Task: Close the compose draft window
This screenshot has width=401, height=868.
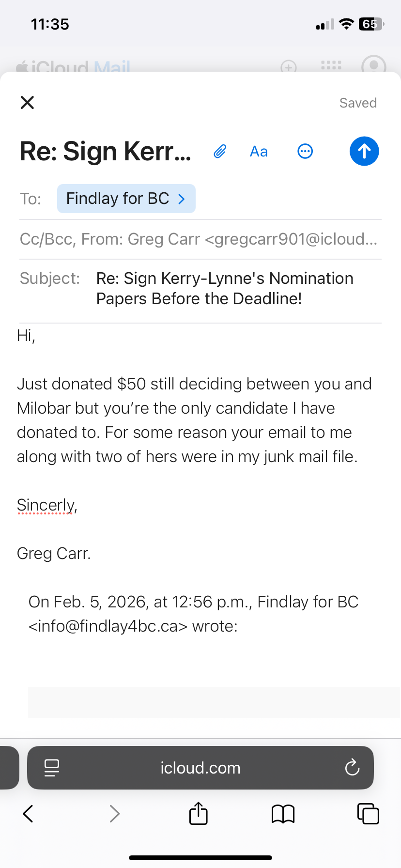Action: (x=27, y=103)
